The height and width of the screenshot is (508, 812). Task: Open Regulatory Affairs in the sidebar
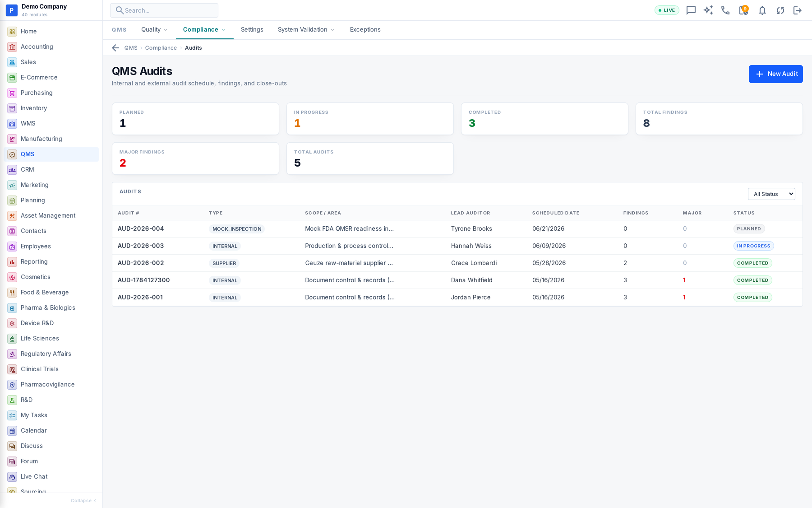click(51, 354)
